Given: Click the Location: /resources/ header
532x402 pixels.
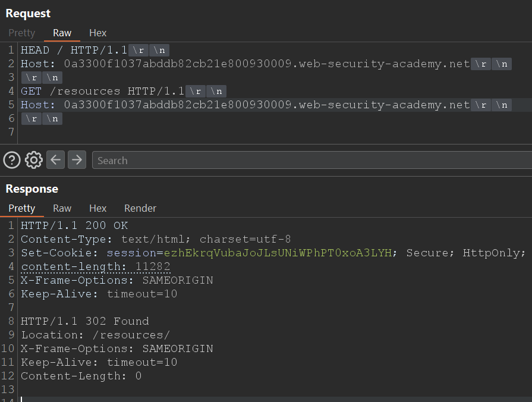Looking at the screenshot, I should tap(95, 335).
